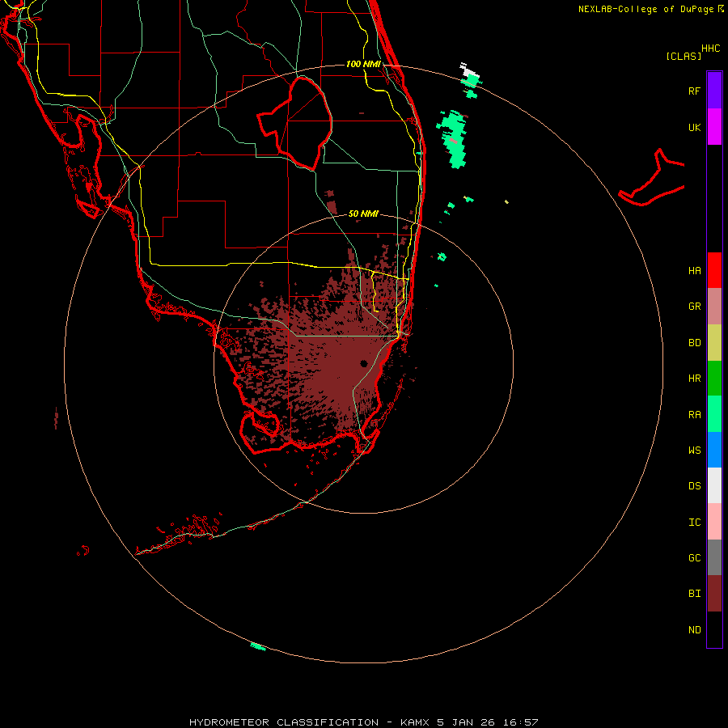This screenshot has width=728, height=728.
Task: Click the HA red legend swatch
Action: [714, 270]
